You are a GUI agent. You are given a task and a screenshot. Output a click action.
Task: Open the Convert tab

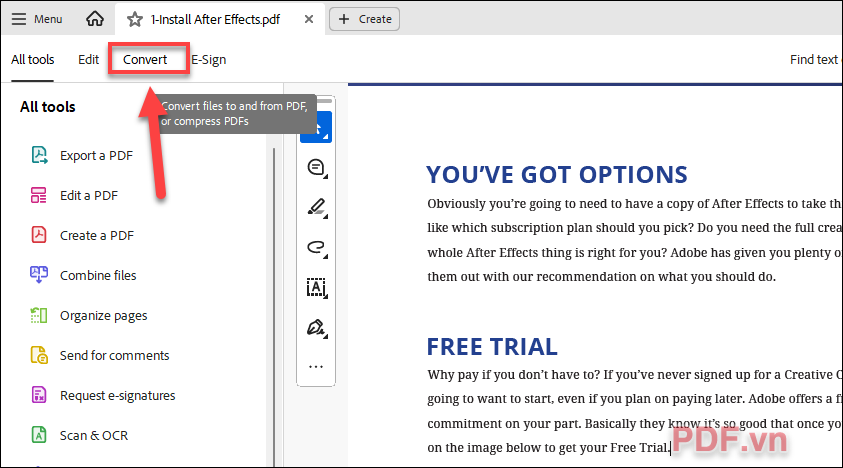(x=145, y=60)
